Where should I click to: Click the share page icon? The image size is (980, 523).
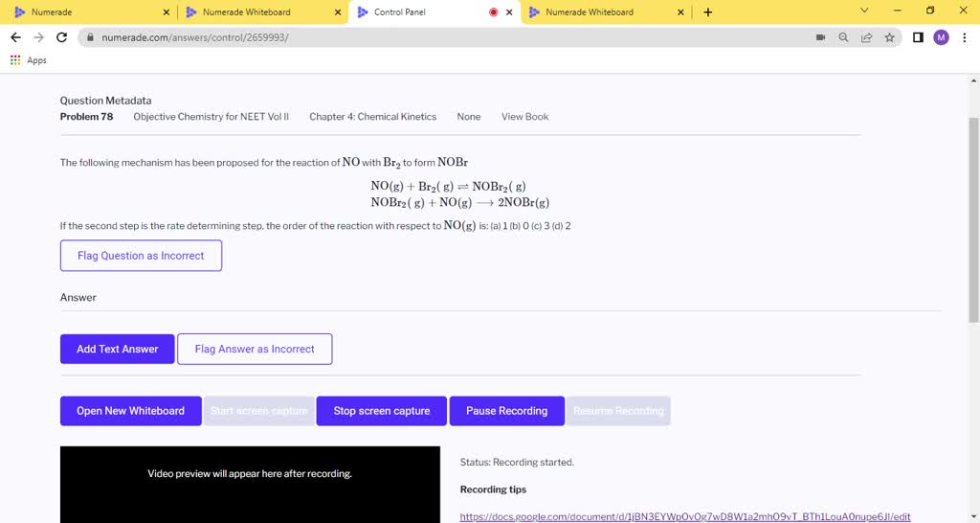pyautogui.click(x=866, y=37)
